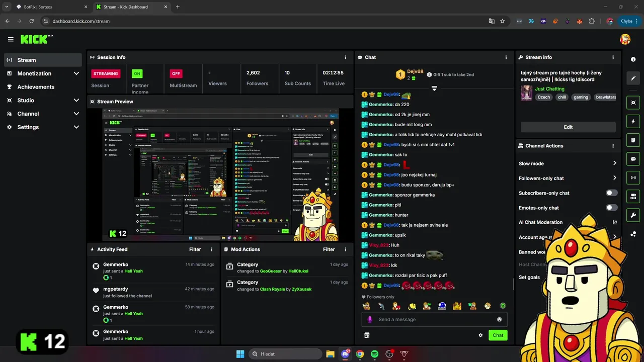Open Followers-only chat options chevron
644x362 pixels.
click(614, 178)
